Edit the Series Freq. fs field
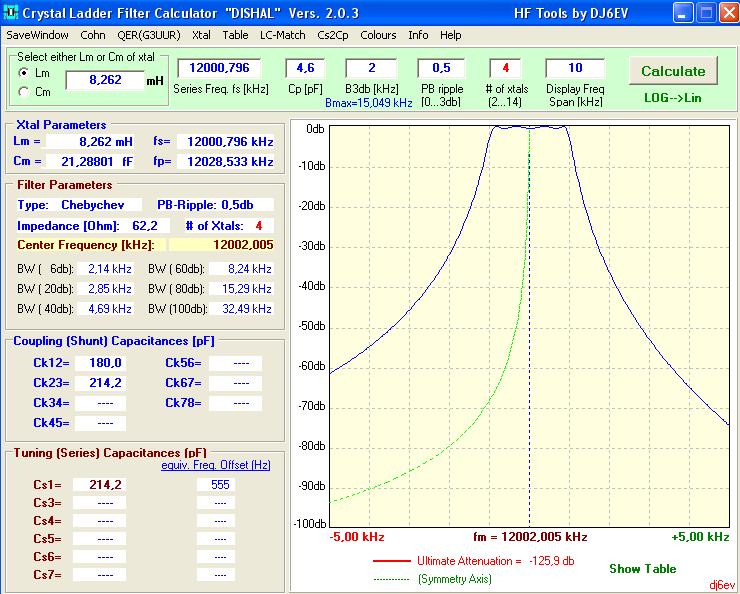 click(219, 68)
